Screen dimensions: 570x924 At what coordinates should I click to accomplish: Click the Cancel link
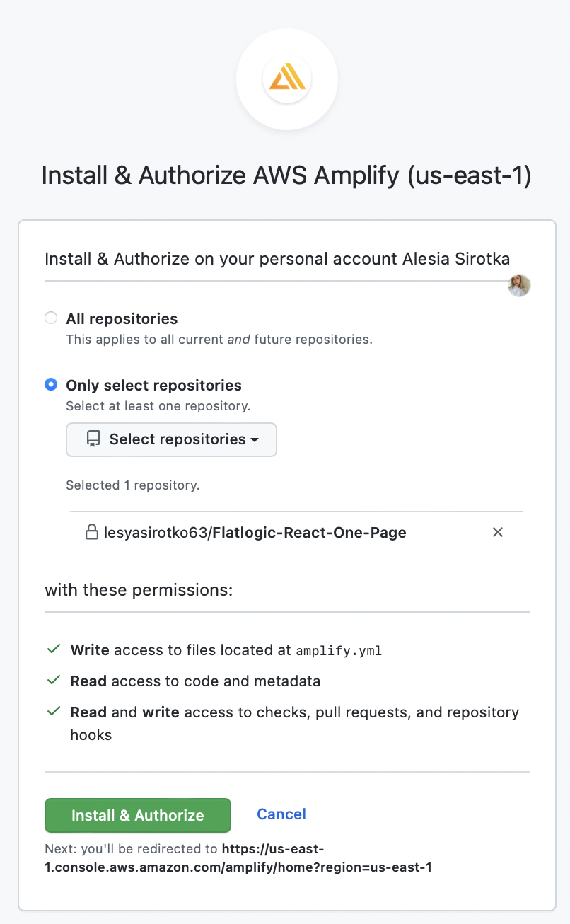click(x=281, y=814)
